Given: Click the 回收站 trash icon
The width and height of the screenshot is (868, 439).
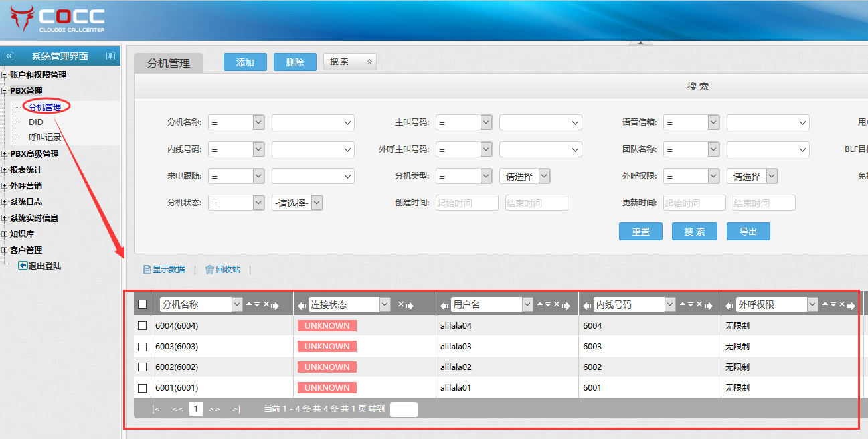Looking at the screenshot, I should pyautogui.click(x=209, y=270).
